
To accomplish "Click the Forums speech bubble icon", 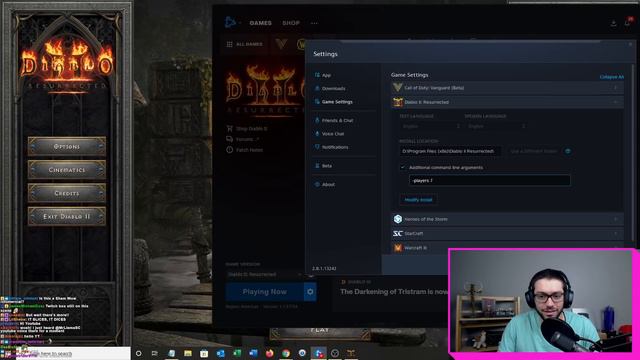I will point(229,139).
